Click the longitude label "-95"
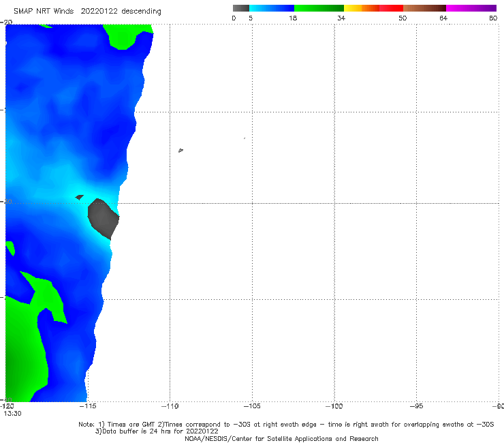The image size is (504, 443). click(x=416, y=406)
